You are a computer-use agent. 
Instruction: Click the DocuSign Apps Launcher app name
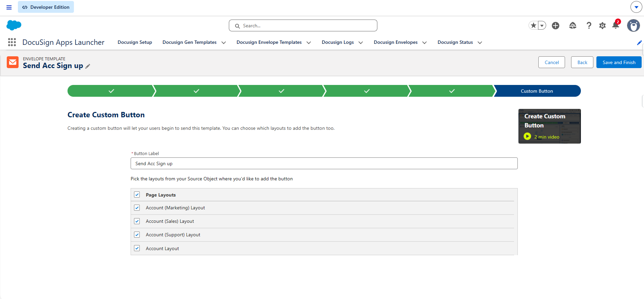63,42
